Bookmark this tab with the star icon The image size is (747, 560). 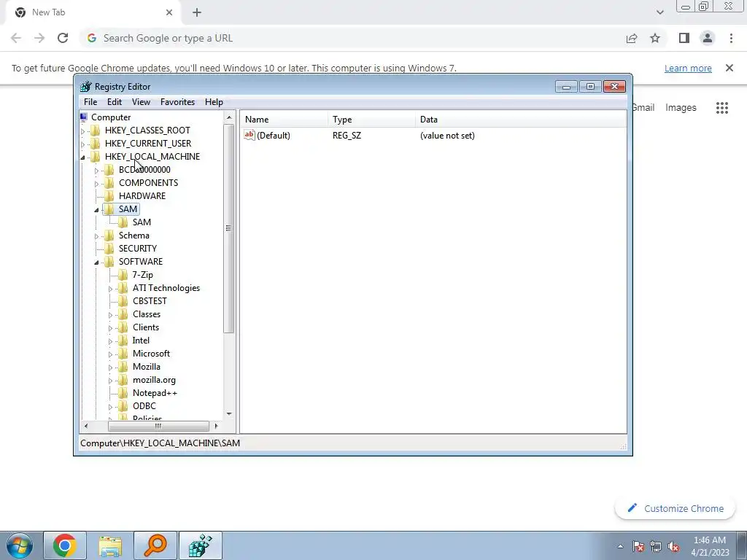point(655,38)
